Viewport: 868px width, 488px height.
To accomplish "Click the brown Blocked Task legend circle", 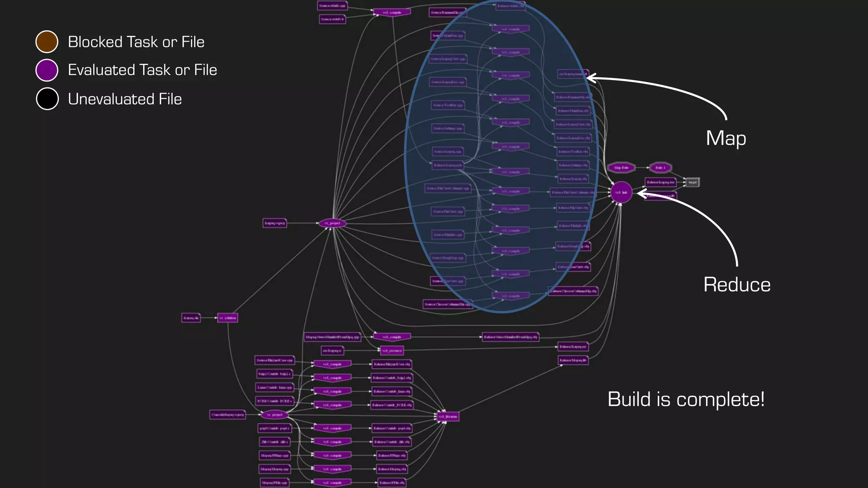I will 47,42.
